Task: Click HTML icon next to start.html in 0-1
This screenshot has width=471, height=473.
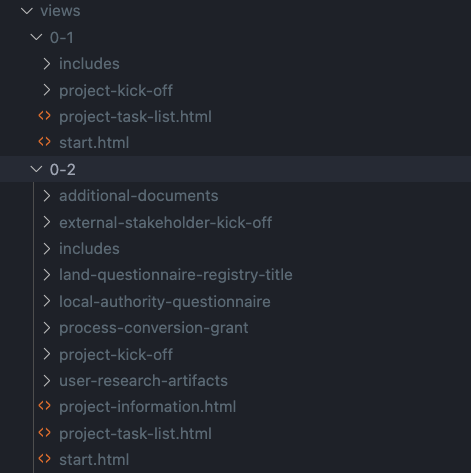Action: coord(44,142)
